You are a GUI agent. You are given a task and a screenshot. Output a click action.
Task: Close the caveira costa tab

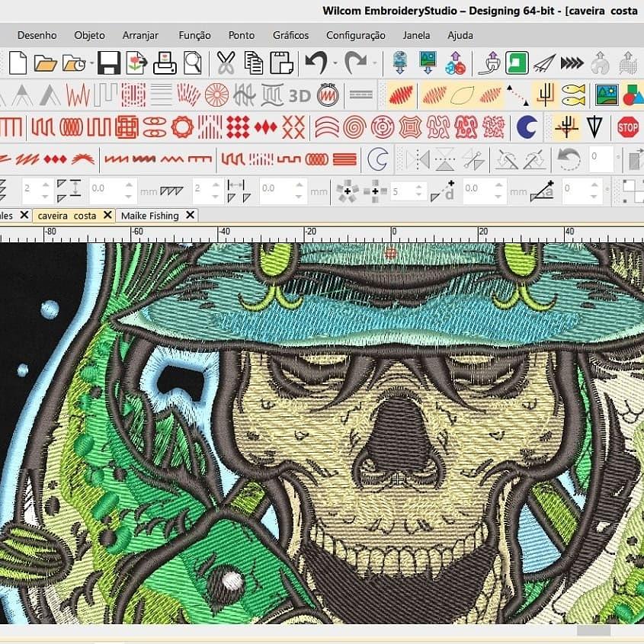(x=107, y=215)
